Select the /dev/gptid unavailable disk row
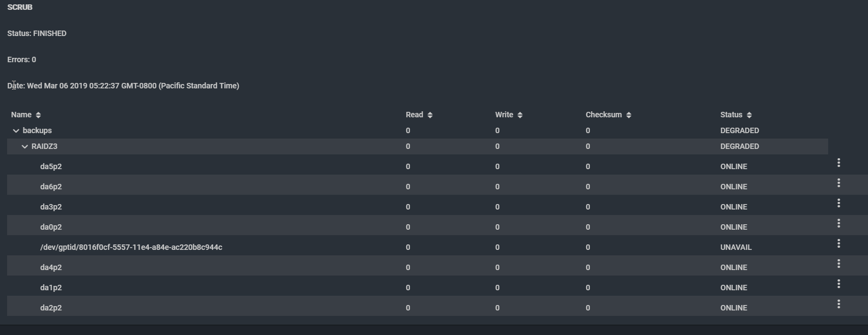This screenshot has height=335, width=868. coord(131,247)
